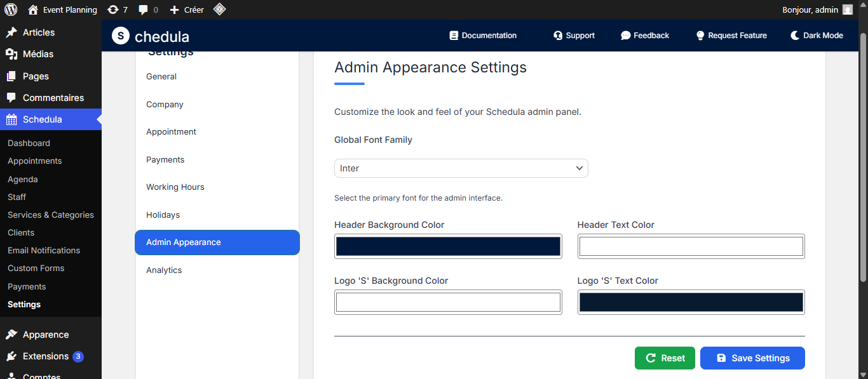Open the Event Planning home icon
868x379 pixels.
33,10
